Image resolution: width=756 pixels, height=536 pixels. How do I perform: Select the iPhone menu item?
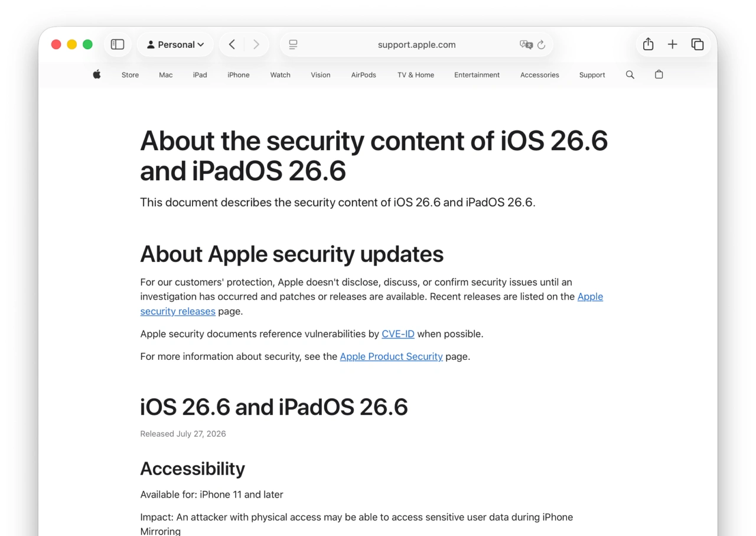pos(239,75)
